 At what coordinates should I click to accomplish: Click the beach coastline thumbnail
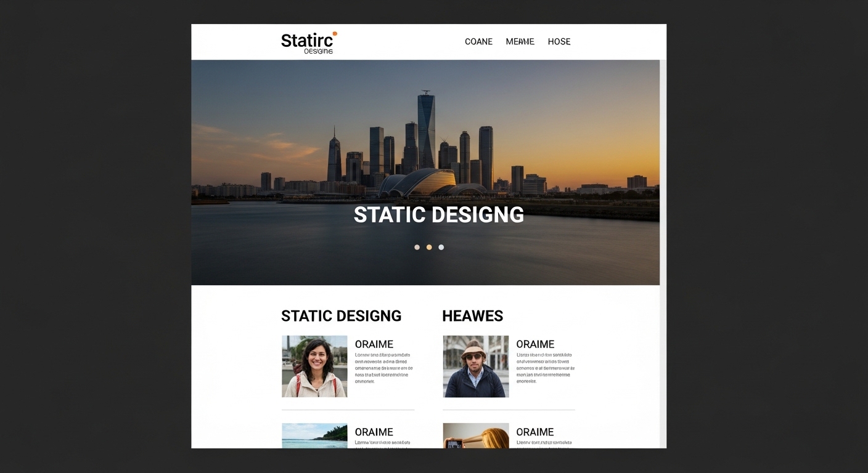pos(314,435)
